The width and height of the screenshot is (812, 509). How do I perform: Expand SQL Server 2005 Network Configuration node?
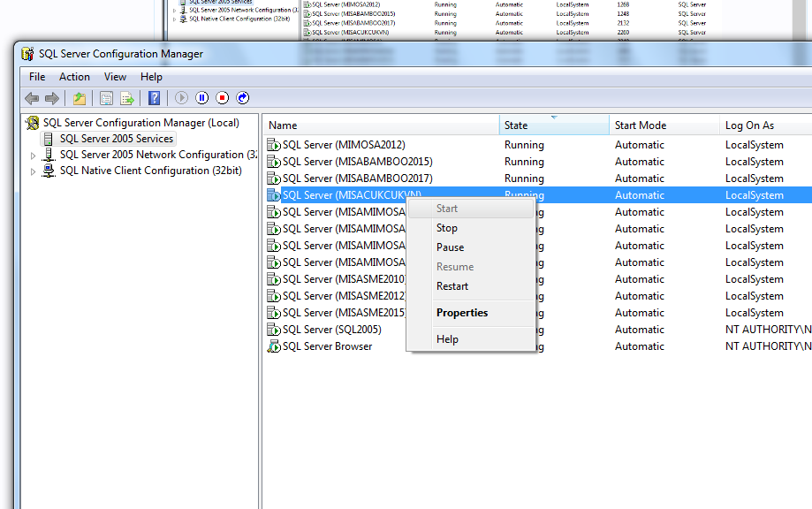pos(33,156)
